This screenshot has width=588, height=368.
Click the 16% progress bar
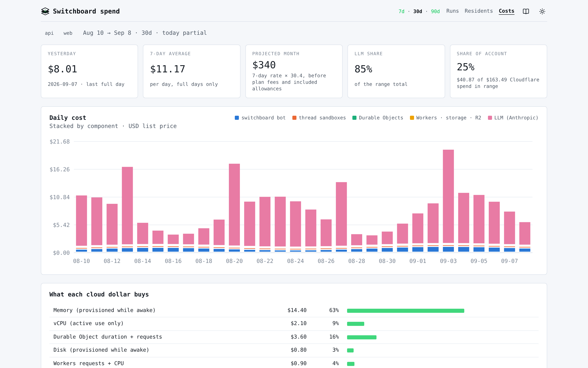362,337
